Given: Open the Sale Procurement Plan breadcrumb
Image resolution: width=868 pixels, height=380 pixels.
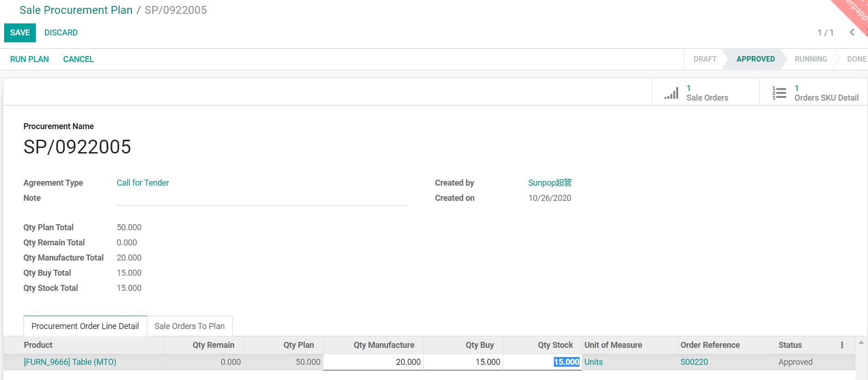Looking at the screenshot, I should 76,10.
